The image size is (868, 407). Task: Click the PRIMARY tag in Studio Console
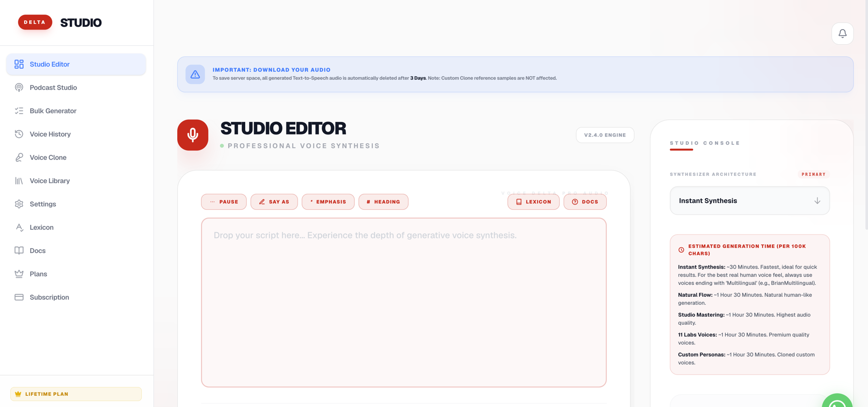pyautogui.click(x=814, y=174)
